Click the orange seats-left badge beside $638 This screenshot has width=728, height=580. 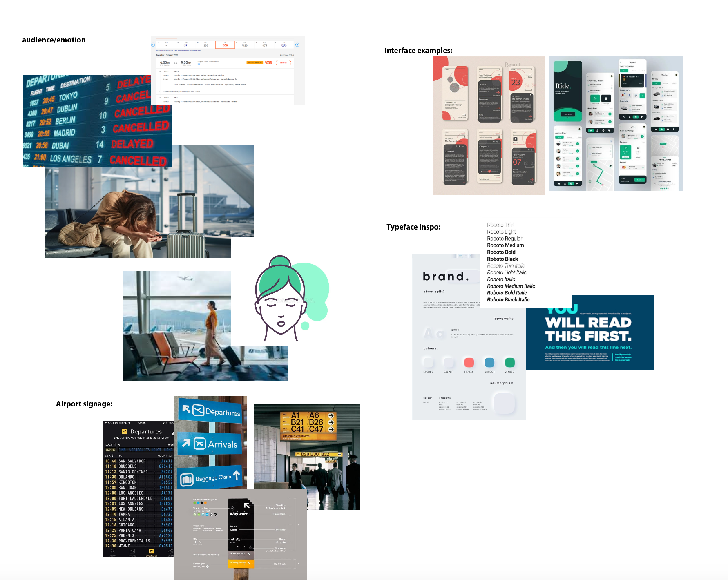pyautogui.click(x=255, y=62)
